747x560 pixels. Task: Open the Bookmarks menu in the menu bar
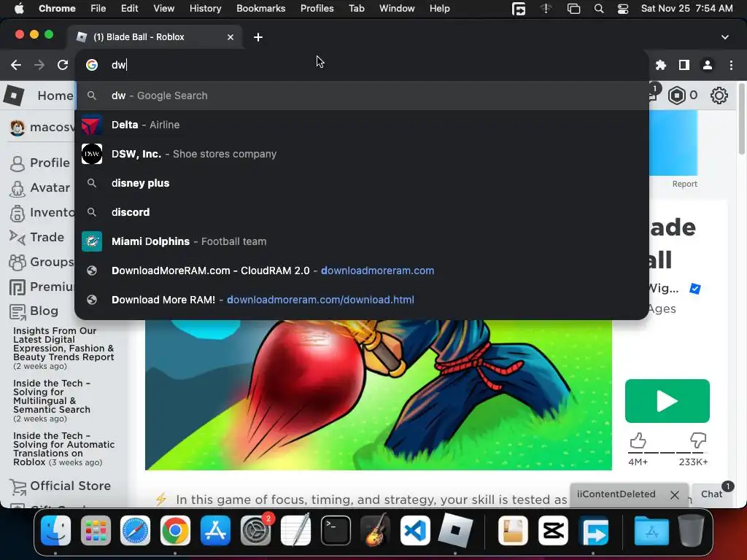point(261,9)
